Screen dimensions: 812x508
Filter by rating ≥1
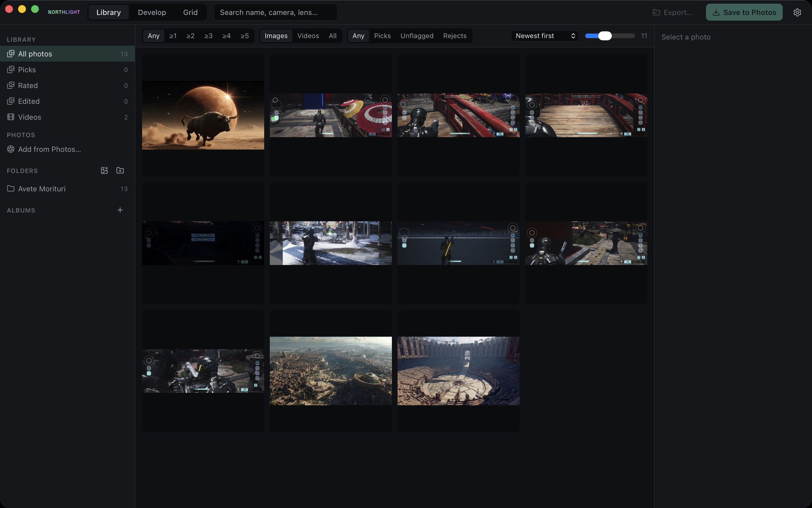[x=173, y=36]
